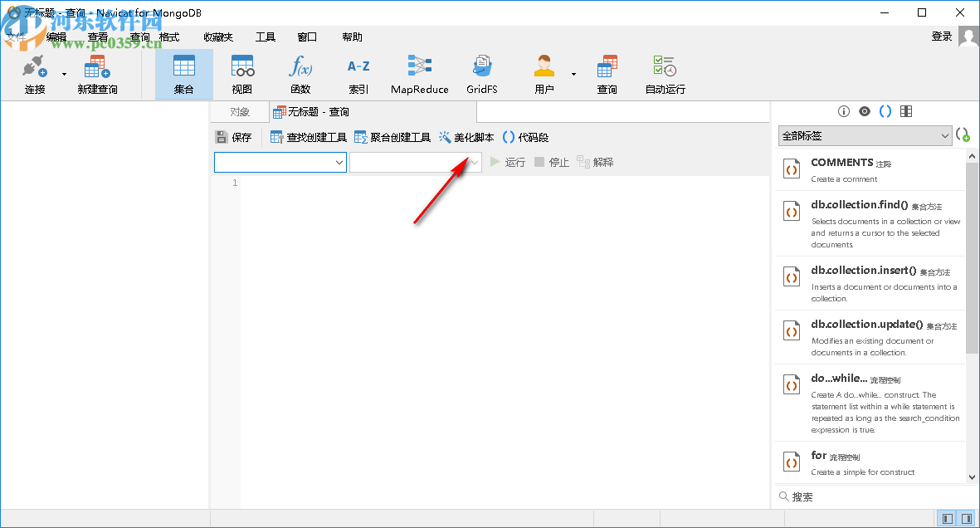Open the Help (帮助) menu
Screen dimensions: 980x528
(x=352, y=37)
